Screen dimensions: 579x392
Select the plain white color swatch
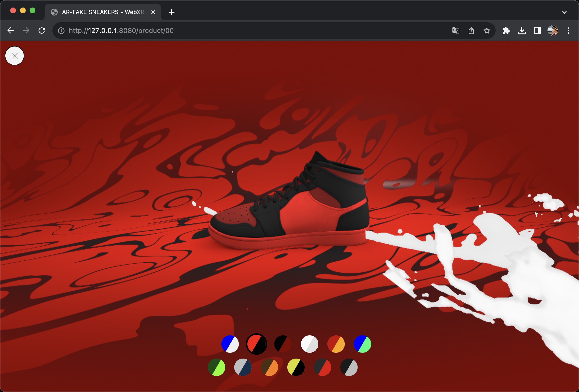[x=309, y=344]
